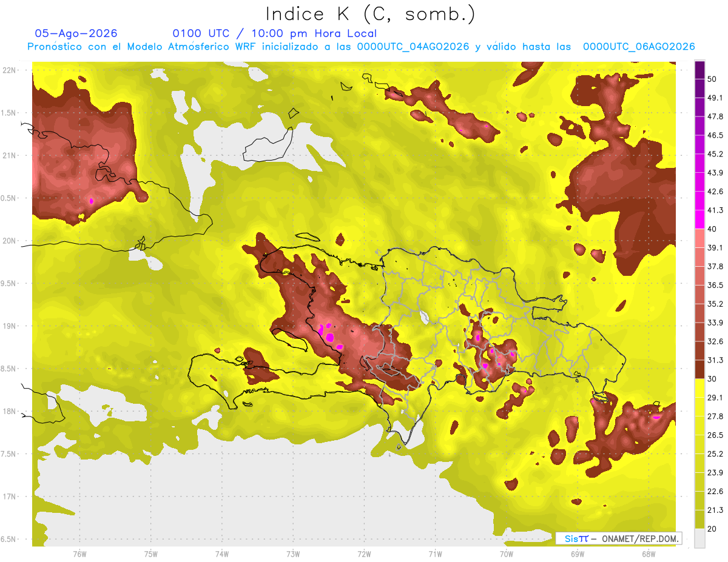Click the colorbar value '43.9'
The height and width of the screenshot is (562, 728).
(715, 173)
